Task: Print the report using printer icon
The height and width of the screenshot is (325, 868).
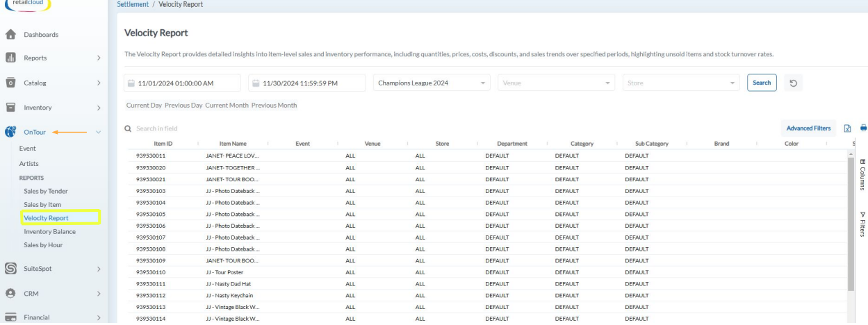Action: tap(864, 128)
